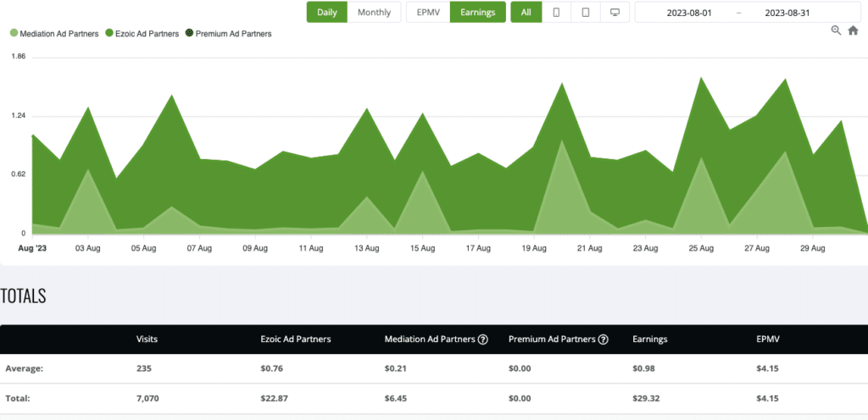The width and height of the screenshot is (868, 420).
Task: Filter by desktop monitor device icon
Action: (615, 12)
